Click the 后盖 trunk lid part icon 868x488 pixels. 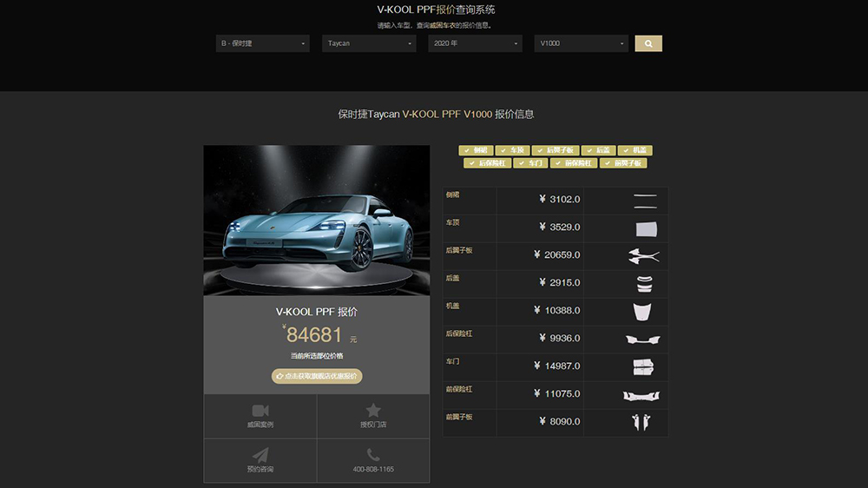644,284
